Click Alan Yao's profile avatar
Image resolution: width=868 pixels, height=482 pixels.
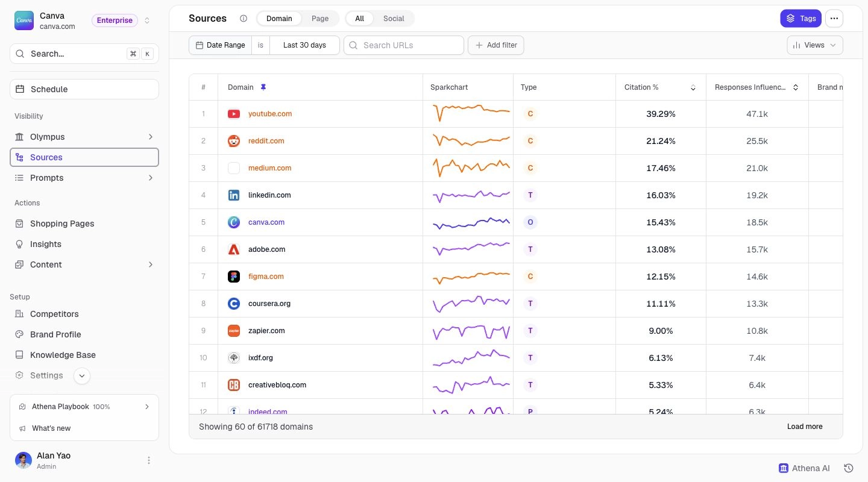point(24,460)
